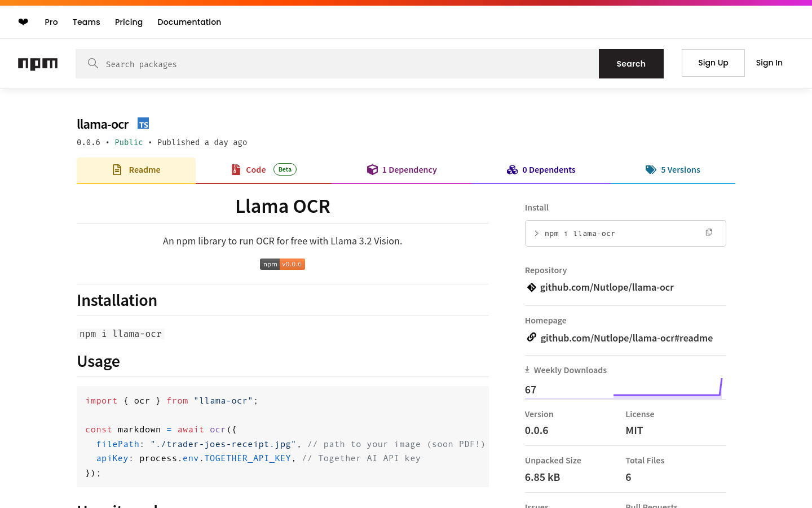
Task: Click the weekly downloads sparkline chart
Action: click(668, 387)
